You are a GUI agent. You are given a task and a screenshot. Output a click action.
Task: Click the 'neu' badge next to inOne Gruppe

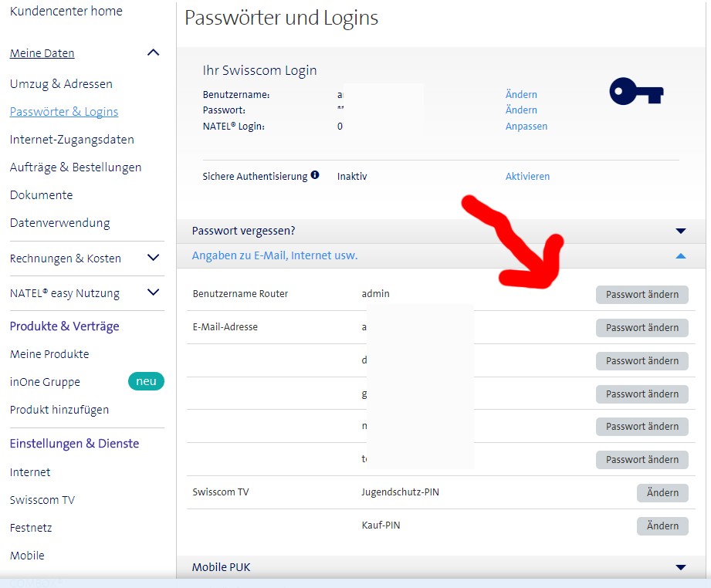(146, 381)
